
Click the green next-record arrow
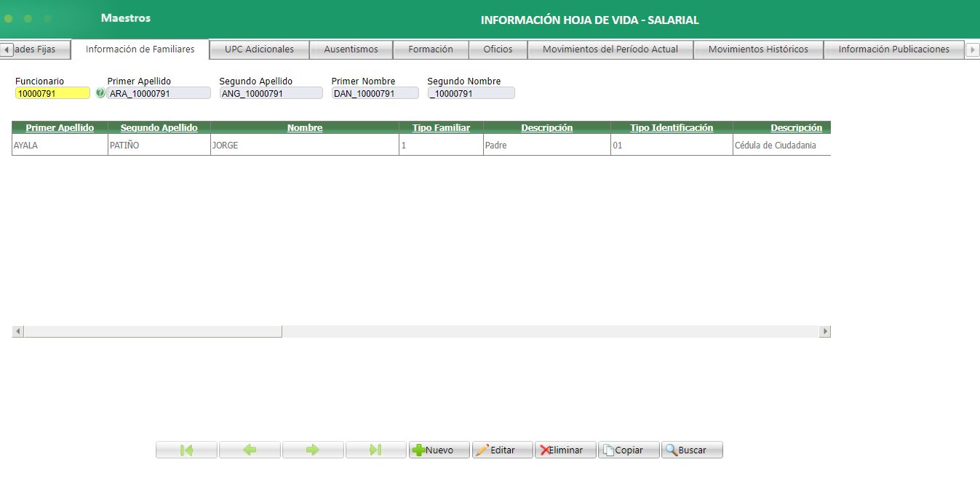313,449
